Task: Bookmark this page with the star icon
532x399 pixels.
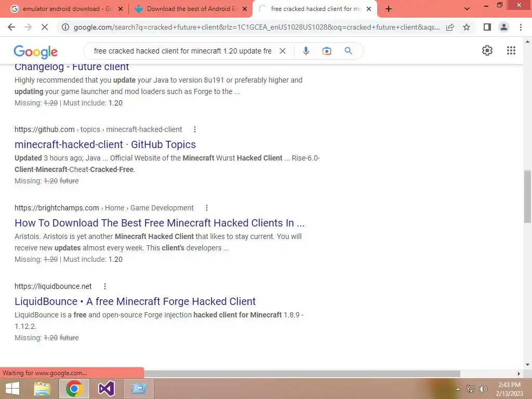Action: click(467, 27)
